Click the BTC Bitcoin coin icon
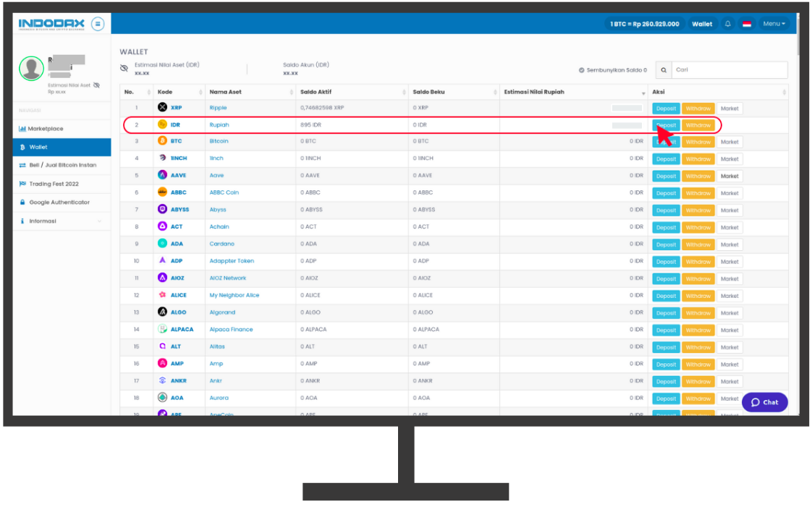 [162, 141]
